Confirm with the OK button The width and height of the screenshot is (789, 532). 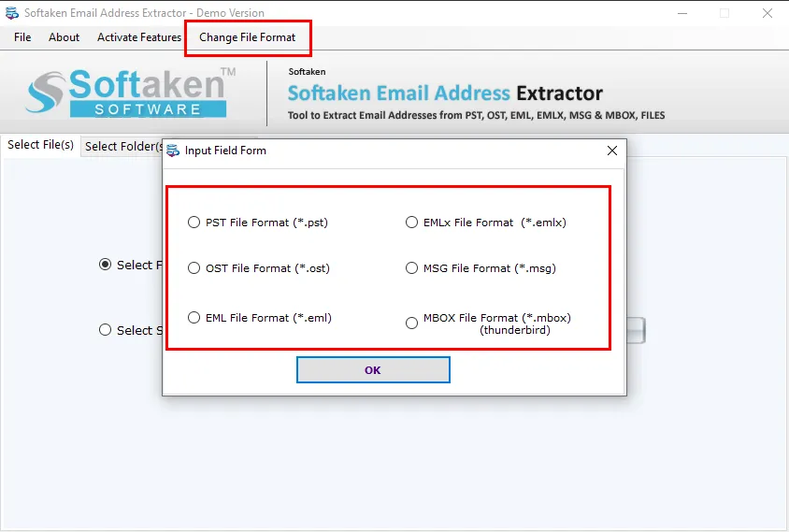pos(373,370)
